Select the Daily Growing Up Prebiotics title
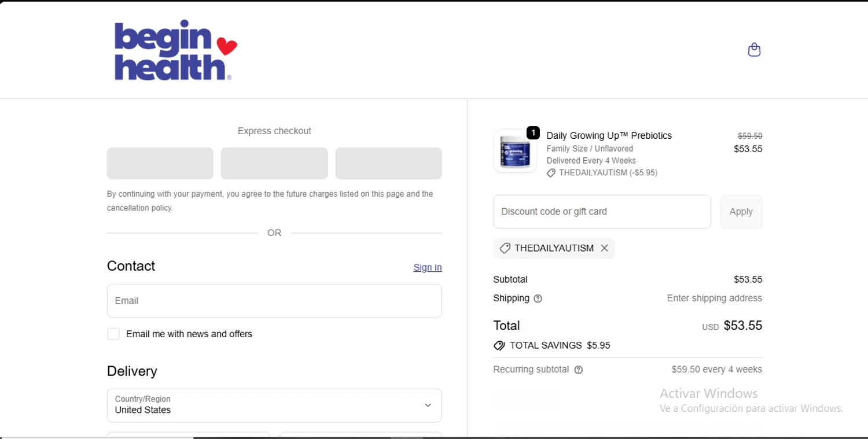This screenshot has width=868, height=439. [x=609, y=135]
